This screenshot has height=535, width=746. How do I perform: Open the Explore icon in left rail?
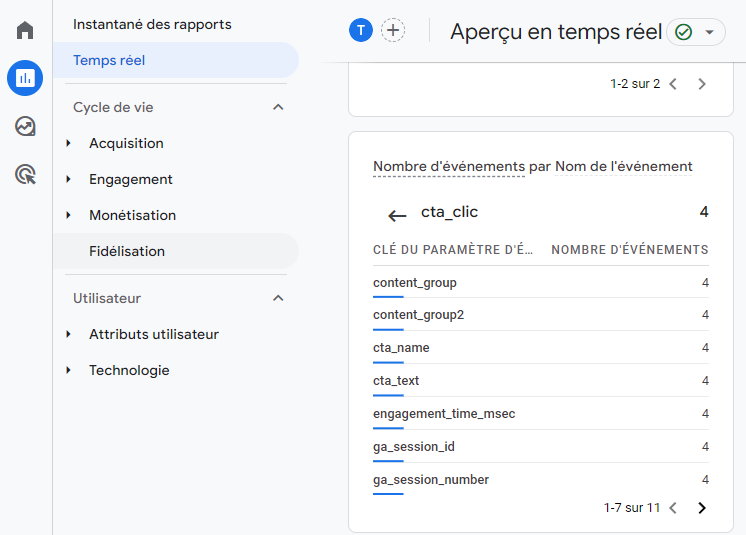coord(25,126)
